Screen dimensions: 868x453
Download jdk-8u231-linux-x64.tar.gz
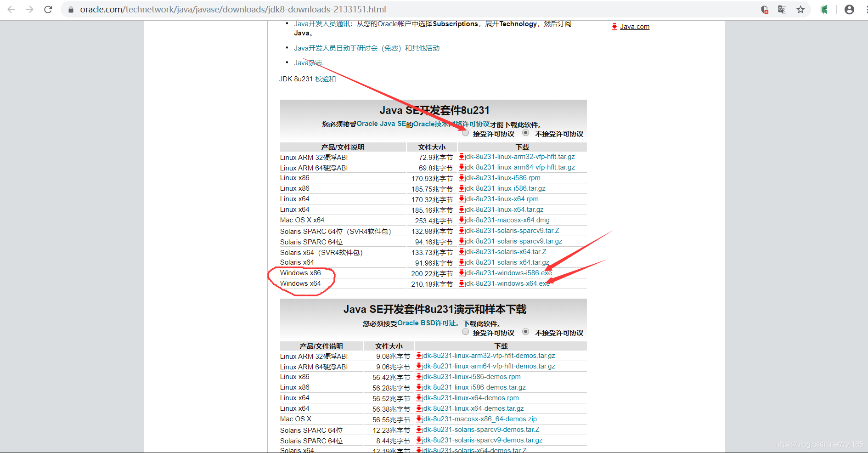tap(504, 210)
